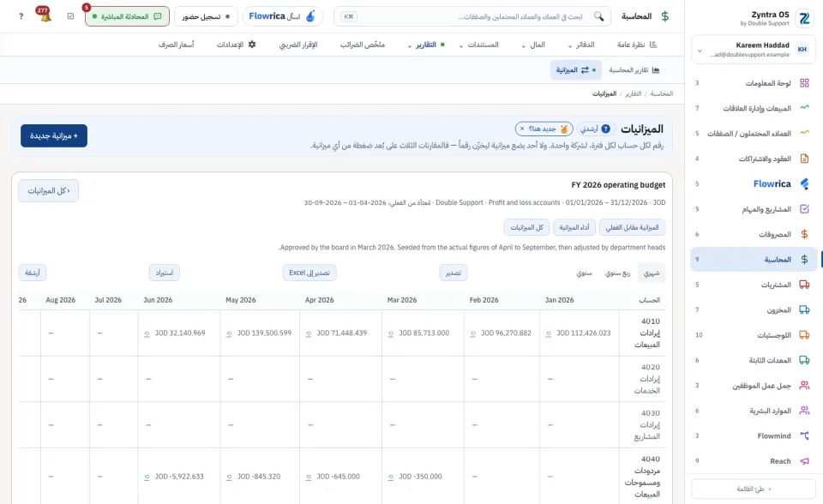Ask Flowrica assistant button
Image resolution: width=823 pixels, height=504 pixels.
click(282, 16)
